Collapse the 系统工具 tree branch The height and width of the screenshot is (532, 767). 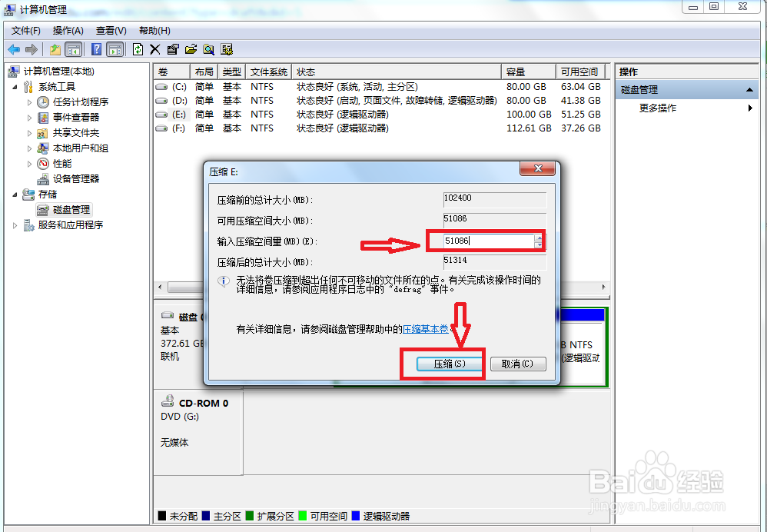click(x=15, y=87)
